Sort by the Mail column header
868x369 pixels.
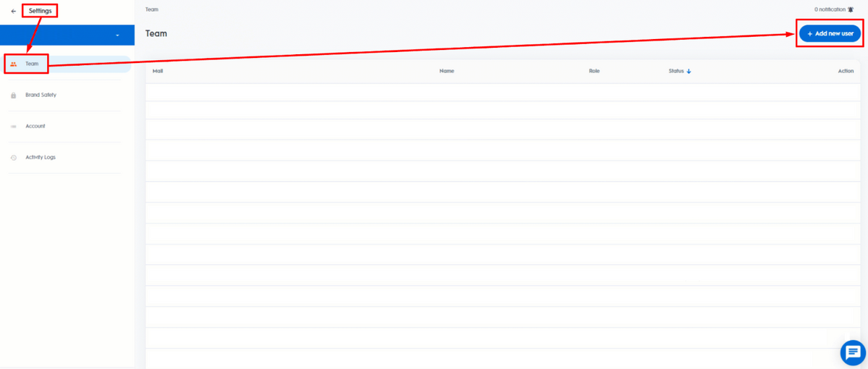158,71
